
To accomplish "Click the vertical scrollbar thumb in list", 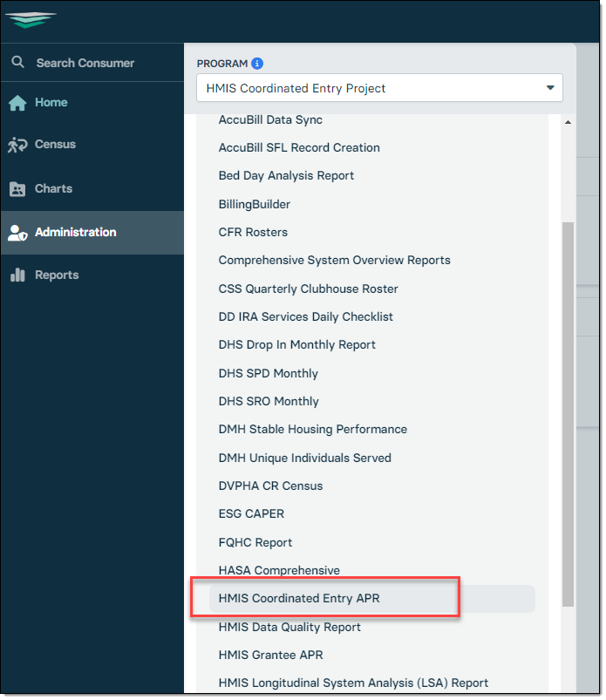I will [x=568, y=410].
